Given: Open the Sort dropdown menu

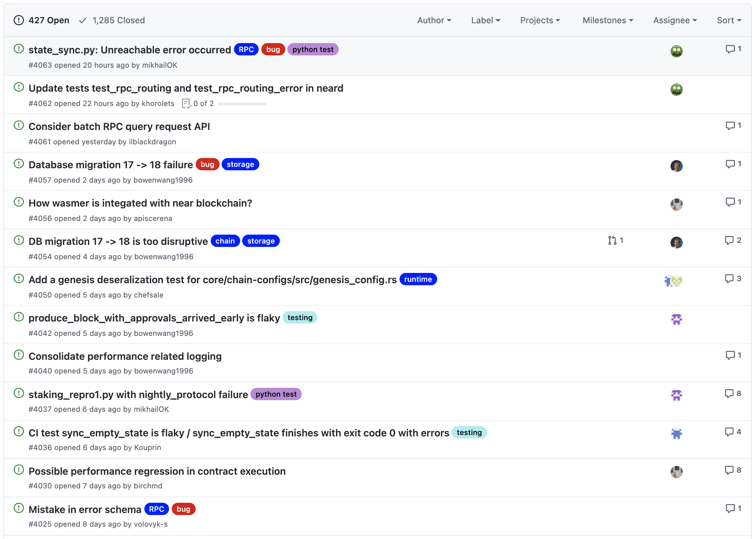Looking at the screenshot, I should (729, 20).
